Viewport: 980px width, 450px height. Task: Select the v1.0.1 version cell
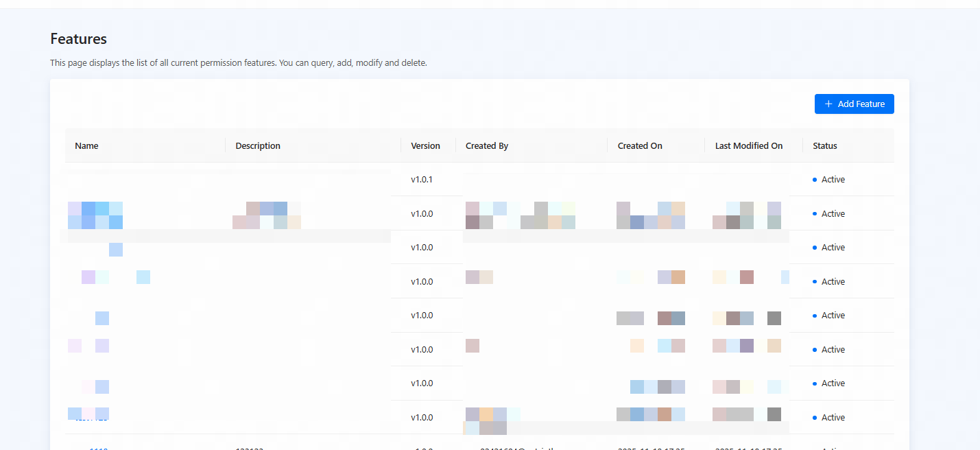click(422, 180)
